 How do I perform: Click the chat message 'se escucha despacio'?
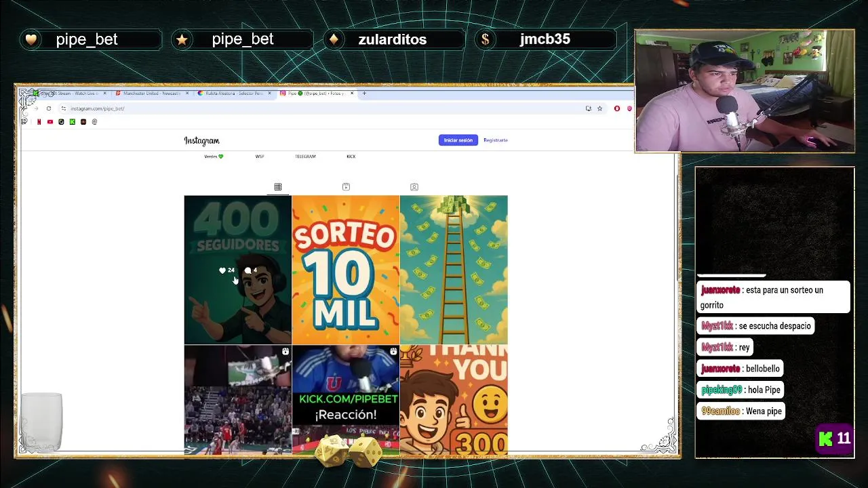coord(755,326)
